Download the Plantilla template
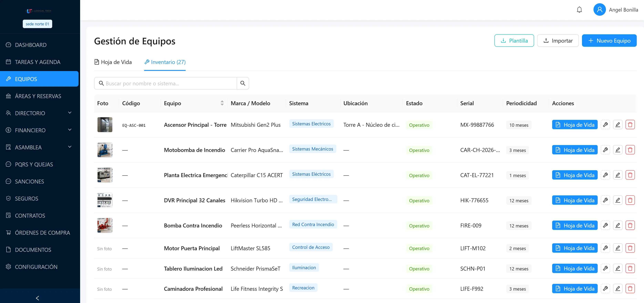 (514, 41)
